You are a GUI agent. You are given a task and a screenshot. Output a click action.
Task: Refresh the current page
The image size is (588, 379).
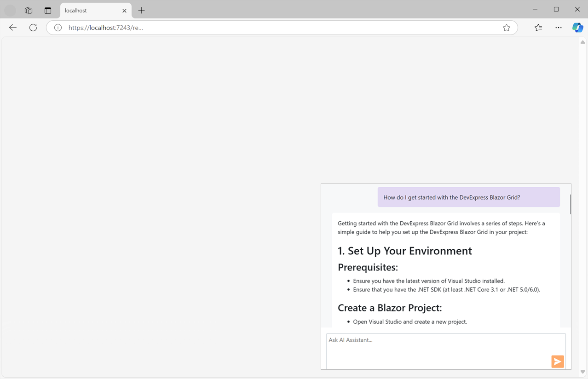pyautogui.click(x=33, y=28)
